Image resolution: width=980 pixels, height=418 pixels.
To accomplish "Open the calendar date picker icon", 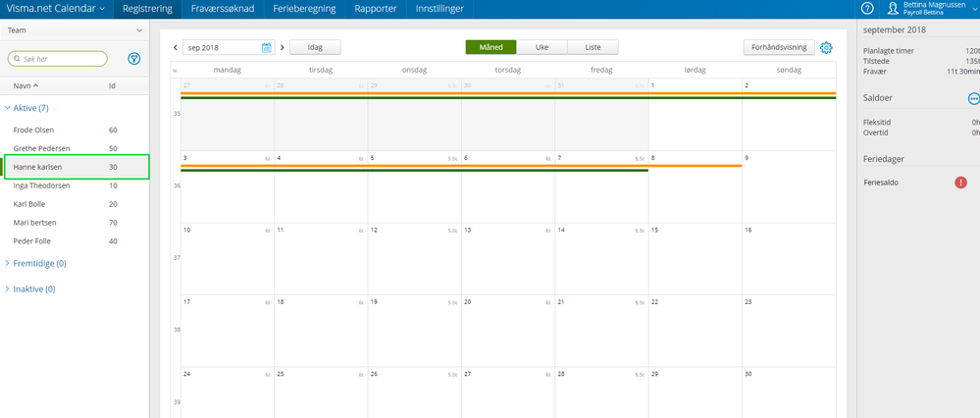I will click(x=266, y=47).
